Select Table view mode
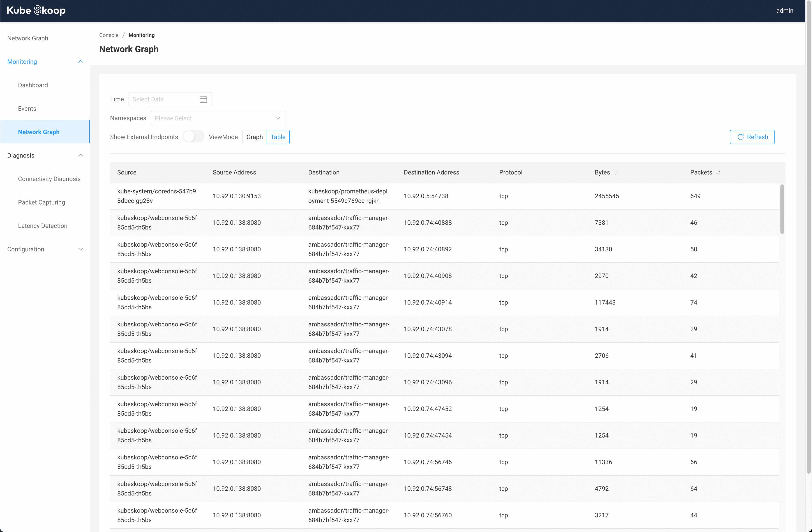 278,137
